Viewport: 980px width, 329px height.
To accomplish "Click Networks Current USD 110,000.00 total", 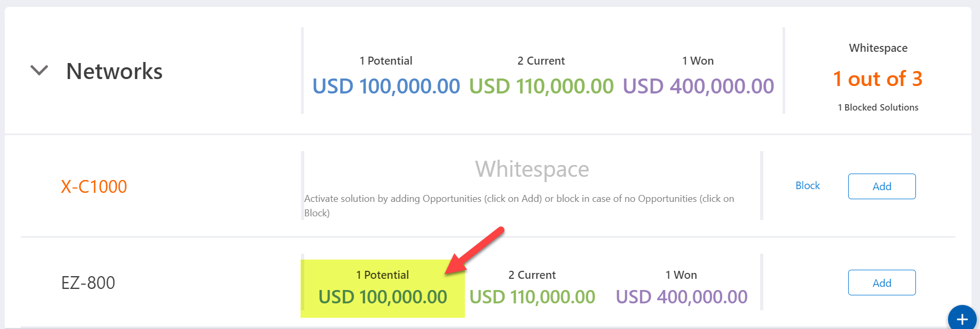I will [541, 86].
